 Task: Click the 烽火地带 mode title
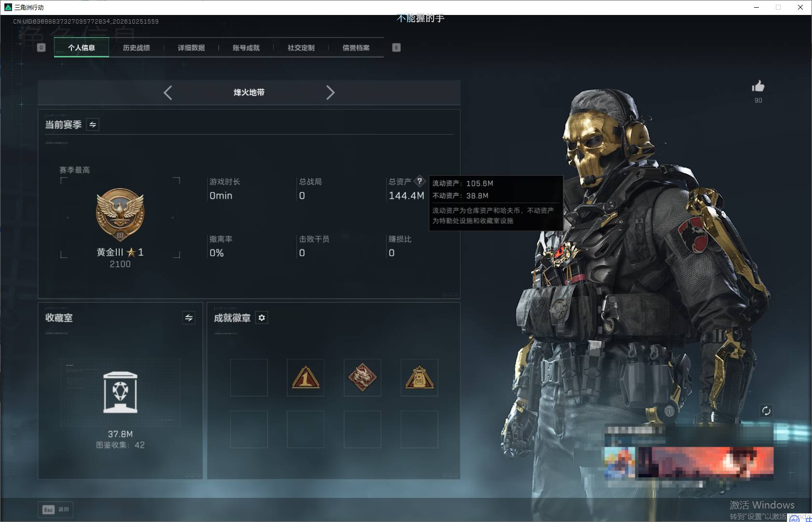tap(249, 93)
